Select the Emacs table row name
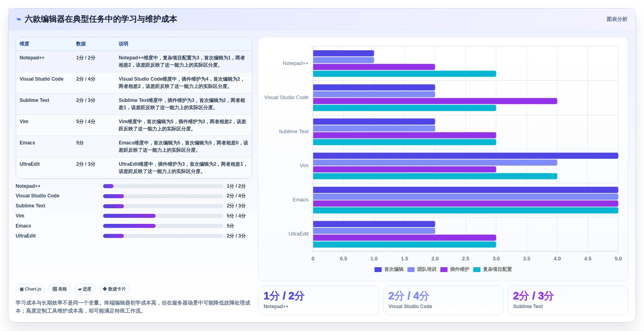This screenshot has height=331, width=644. (x=27, y=143)
